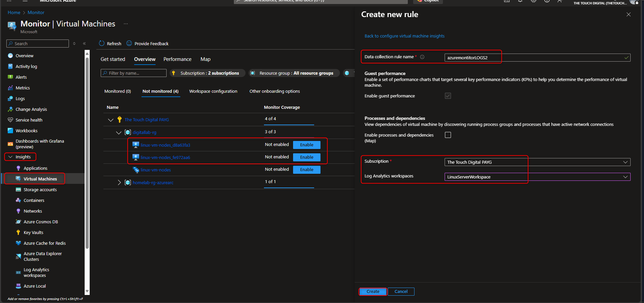Select Workbooks in the sidebar
The height and width of the screenshot is (303, 644).
coord(26,131)
